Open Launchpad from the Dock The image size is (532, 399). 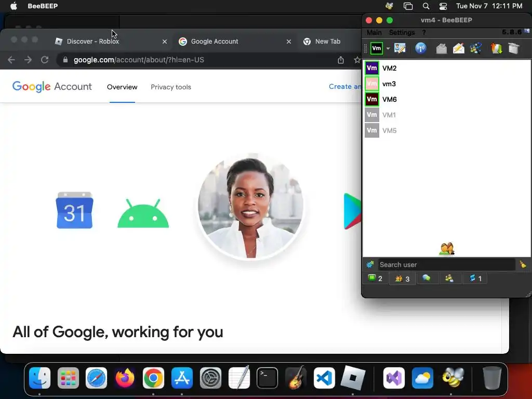tap(68, 378)
